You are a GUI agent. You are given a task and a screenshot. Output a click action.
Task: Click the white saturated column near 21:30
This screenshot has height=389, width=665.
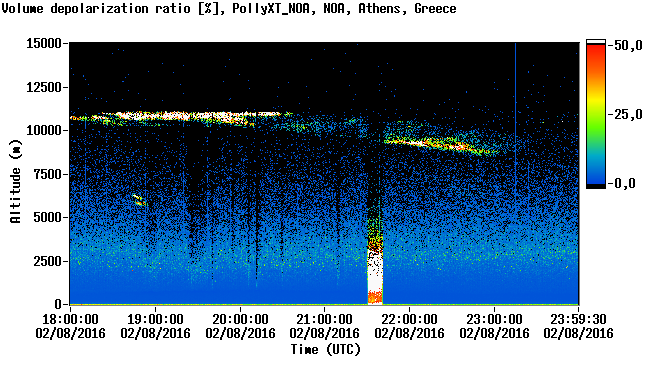coord(375,271)
